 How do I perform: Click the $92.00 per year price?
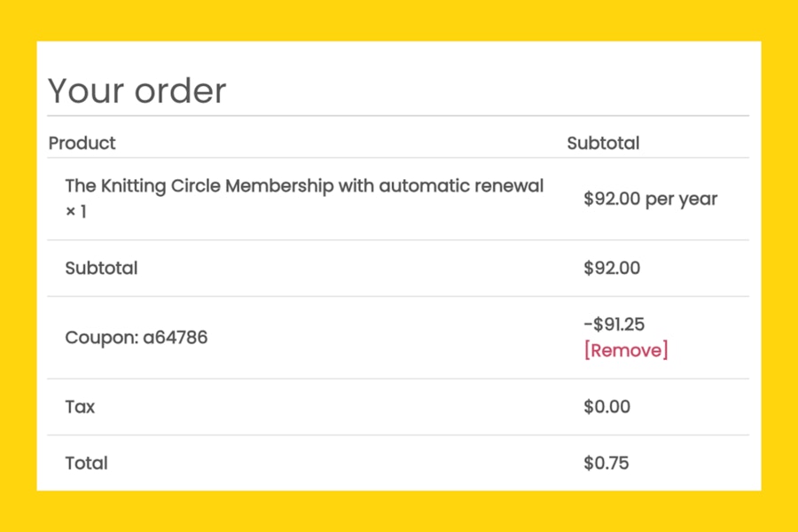(651, 199)
